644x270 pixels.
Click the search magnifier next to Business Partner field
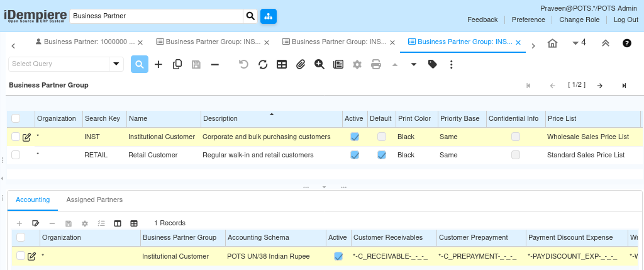(250, 16)
